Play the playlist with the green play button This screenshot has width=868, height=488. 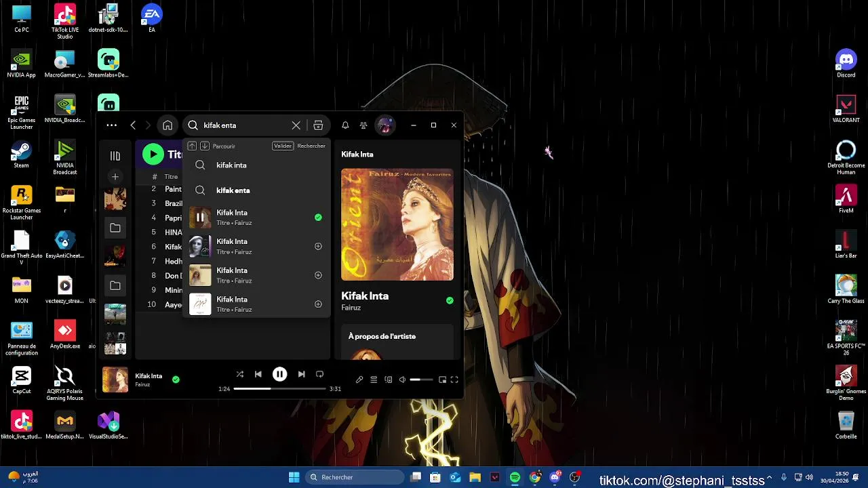click(x=153, y=155)
